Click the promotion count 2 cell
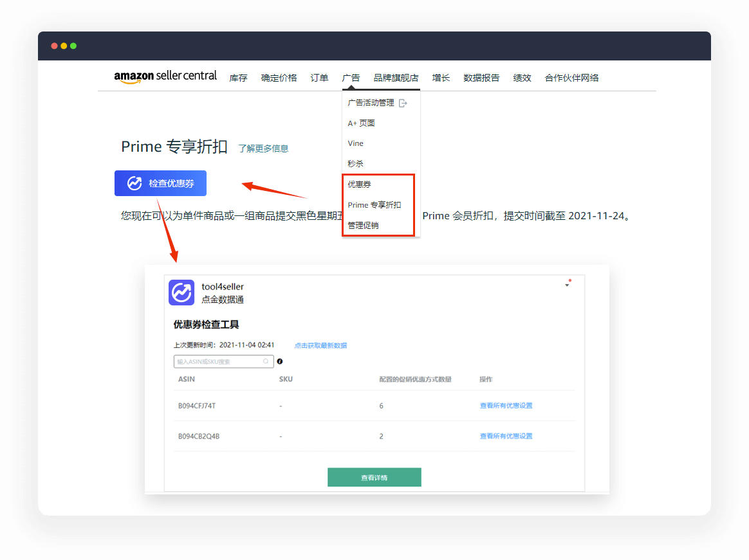 point(381,437)
